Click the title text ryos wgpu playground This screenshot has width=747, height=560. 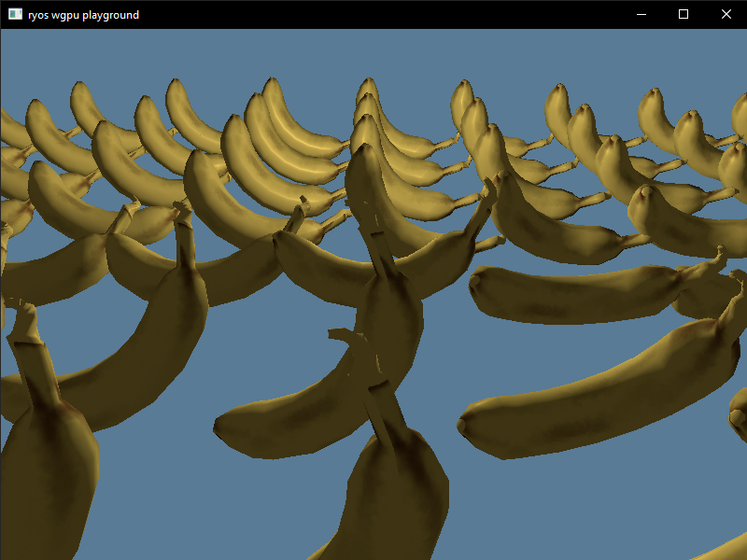point(82,14)
